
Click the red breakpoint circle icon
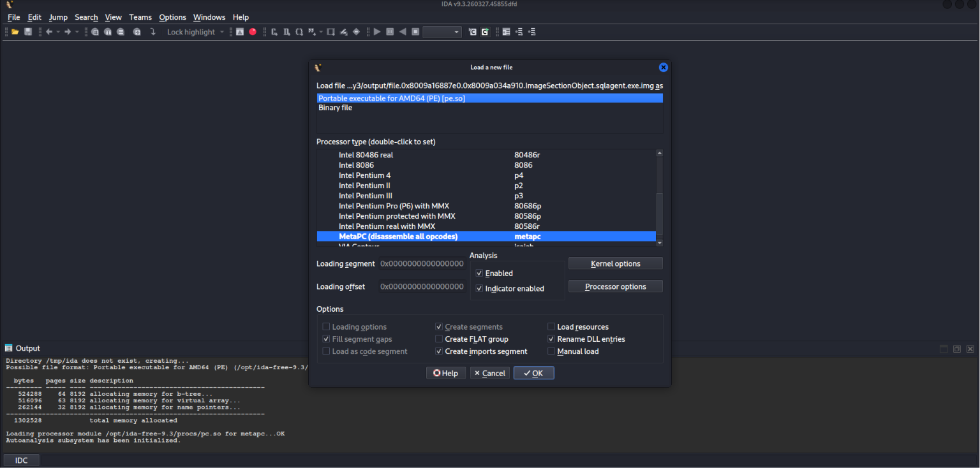(x=253, y=32)
